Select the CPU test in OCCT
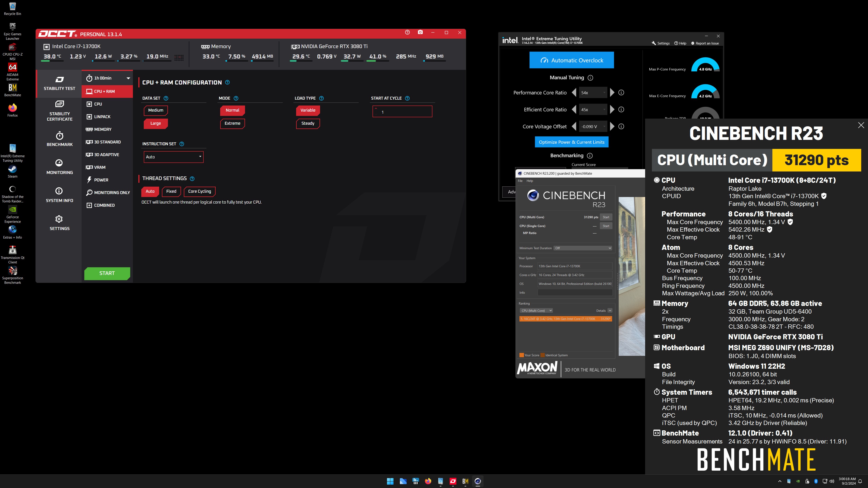The height and width of the screenshot is (488, 868). (108, 104)
